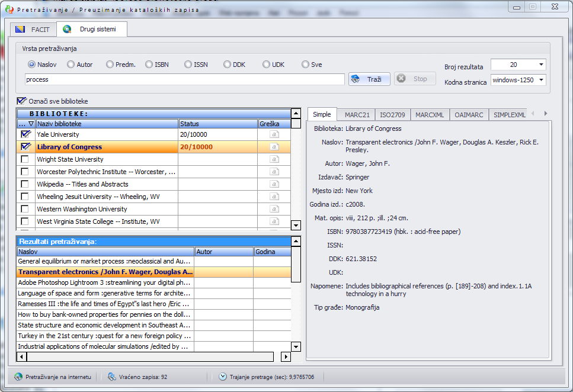This screenshot has width=573, height=392.
Task: Open the MARC21 record view tab
Action: pyautogui.click(x=357, y=115)
